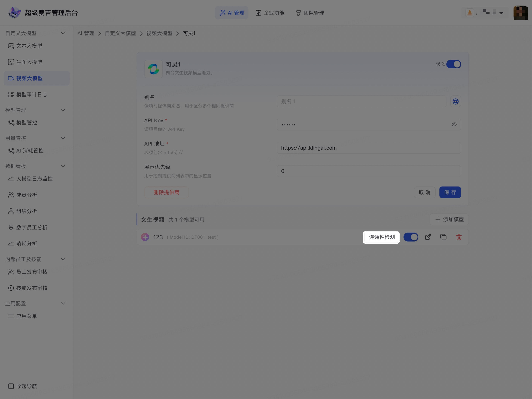Open 模型审计日志 in the sidebar
This screenshot has width=532, height=399.
point(37,95)
